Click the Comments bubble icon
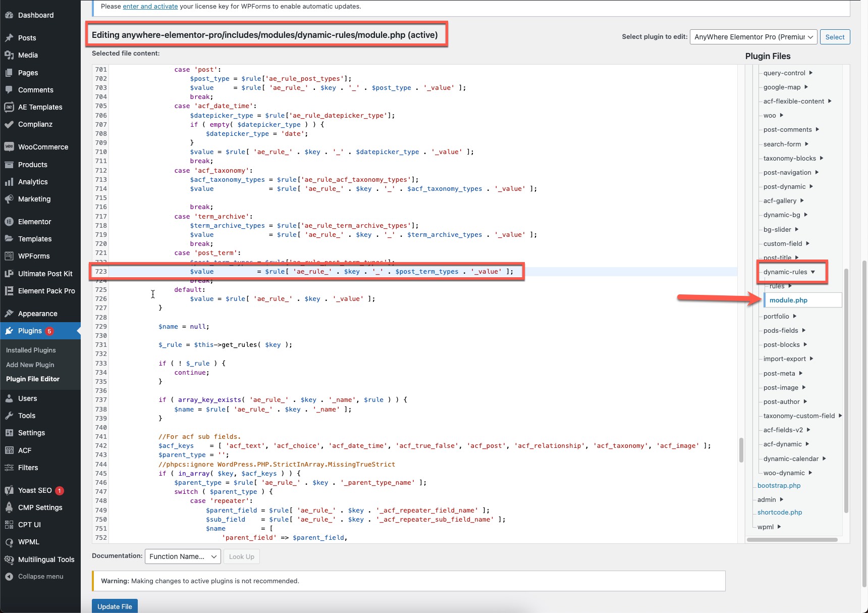This screenshot has height=613, width=868. [9, 90]
